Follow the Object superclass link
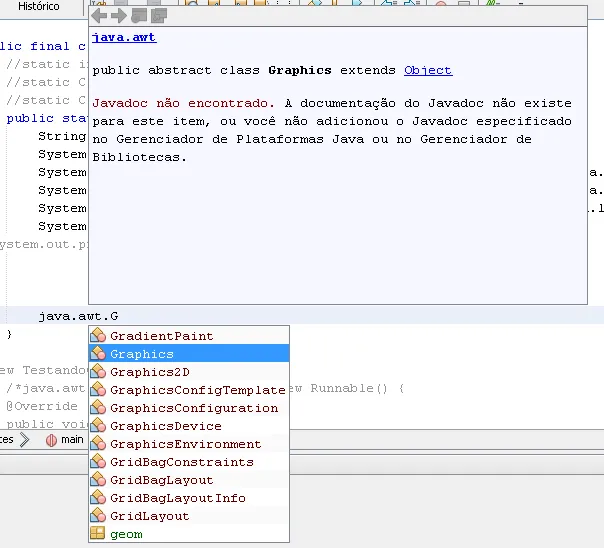This screenshot has width=604, height=548. [428, 70]
